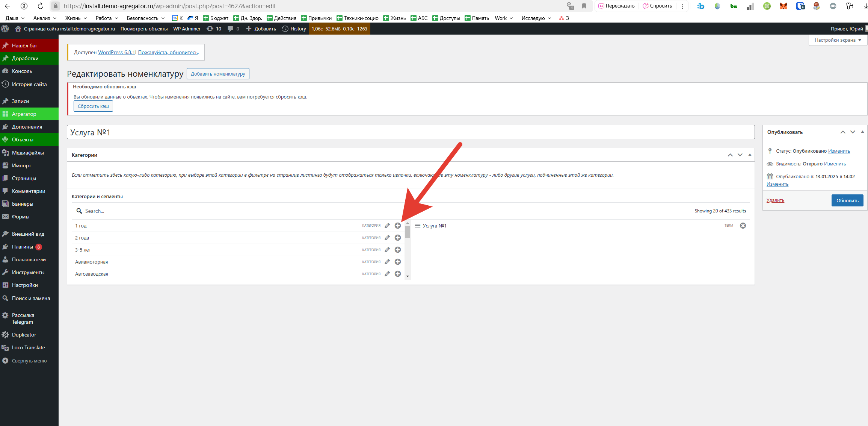This screenshot has width=868, height=426.
Task: Collapse the Категории panel with triangle toggle
Action: click(750, 155)
